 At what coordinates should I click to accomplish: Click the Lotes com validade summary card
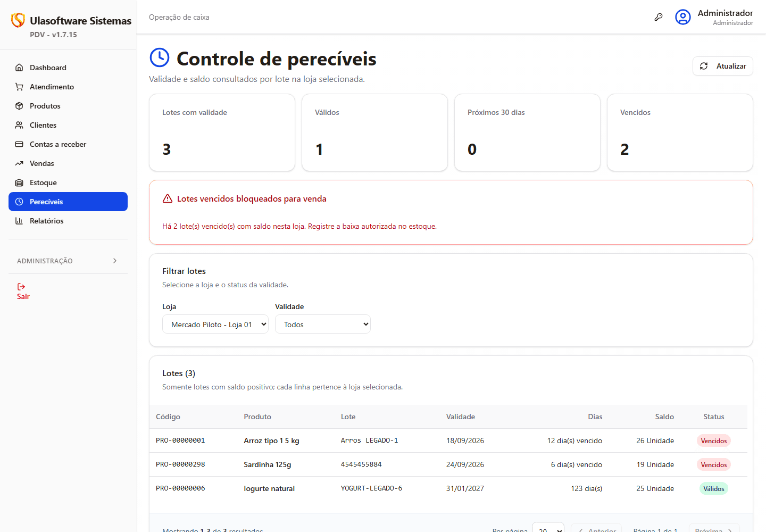click(222, 132)
